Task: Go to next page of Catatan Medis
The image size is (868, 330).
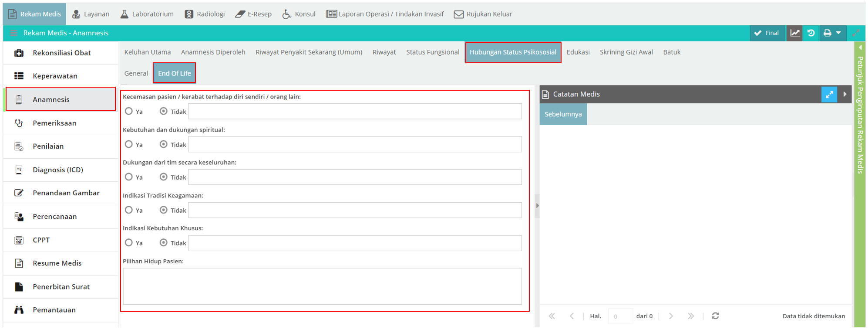Action: [x=671, y=316]
